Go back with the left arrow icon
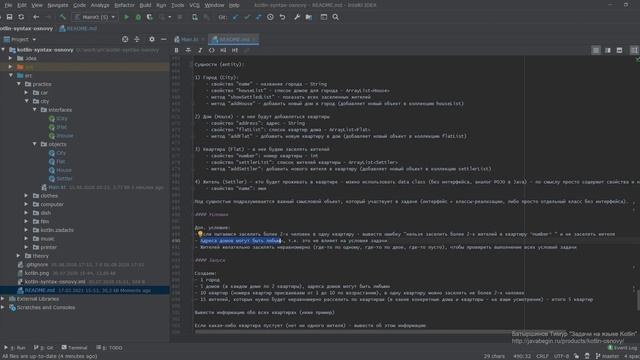This screenshot has height=360, width=640. click(36, 17)
